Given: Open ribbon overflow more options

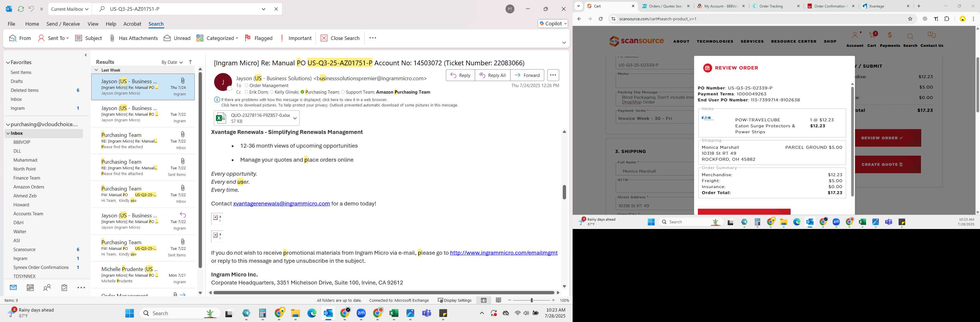Looking at the screenshot, I should click(x=373, y=38).
